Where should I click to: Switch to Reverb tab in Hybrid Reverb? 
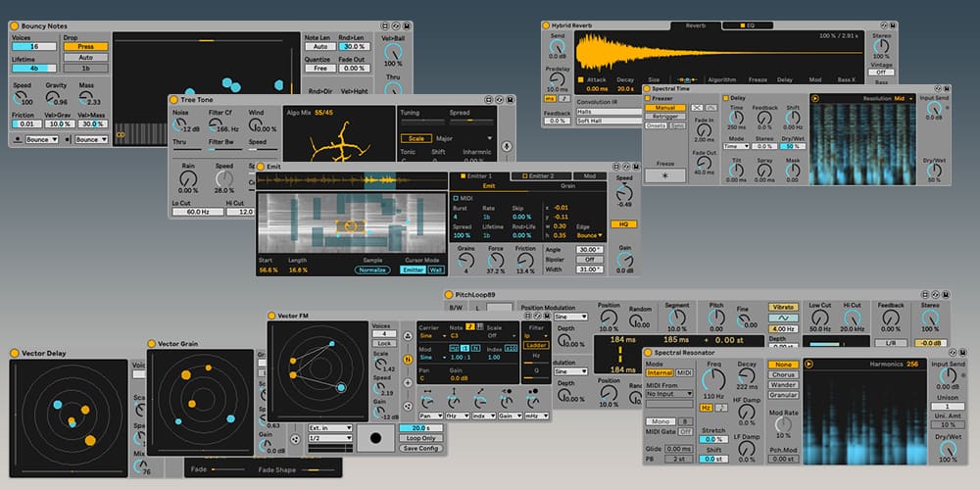click(695, 25)
